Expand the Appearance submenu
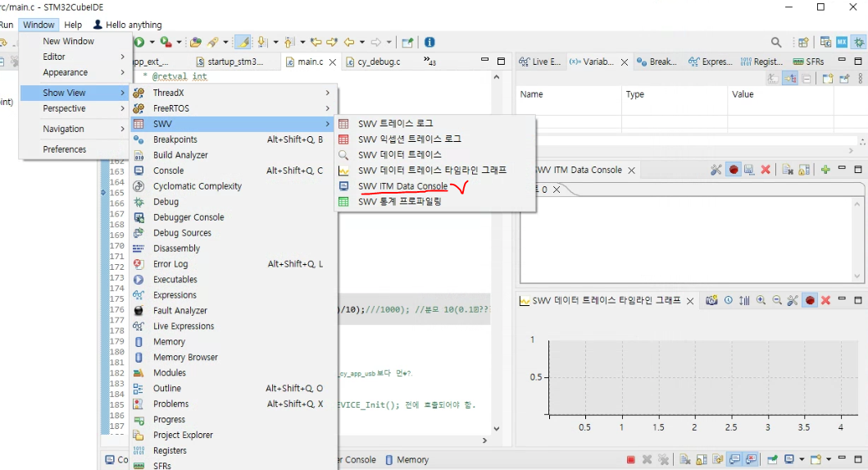The image size is (868, 470). click(x=75, y=73)
